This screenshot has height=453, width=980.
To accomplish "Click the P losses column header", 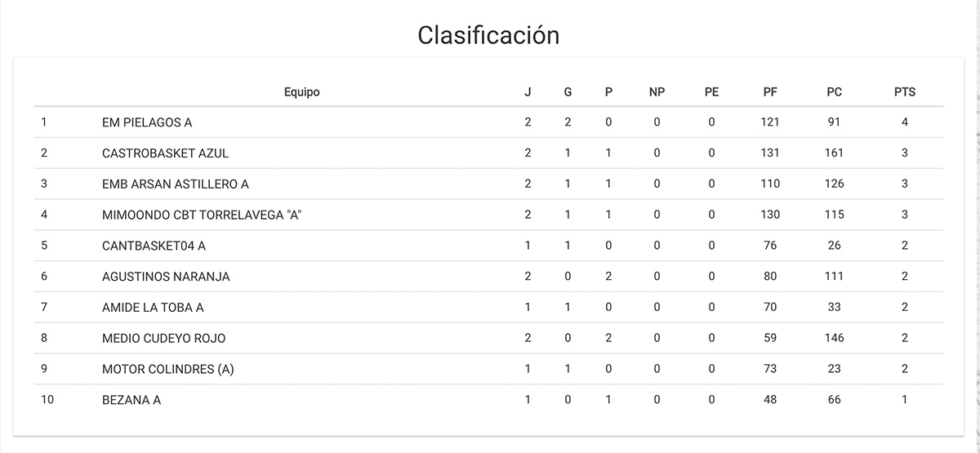I will coord(608,92).
